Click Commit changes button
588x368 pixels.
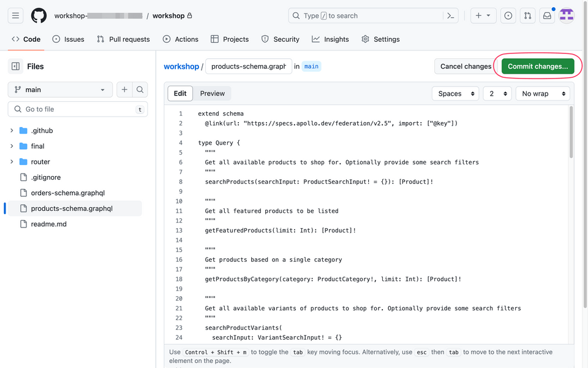(538, 66)
